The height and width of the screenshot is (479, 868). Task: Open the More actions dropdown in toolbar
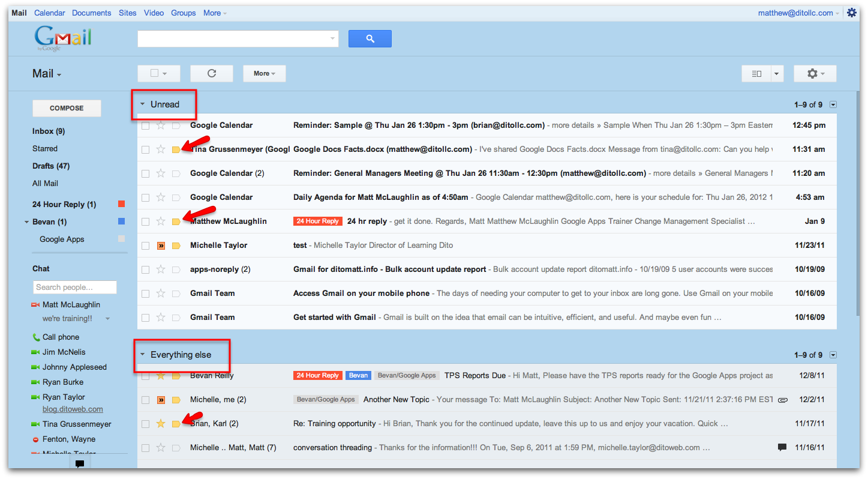point(264,73)
